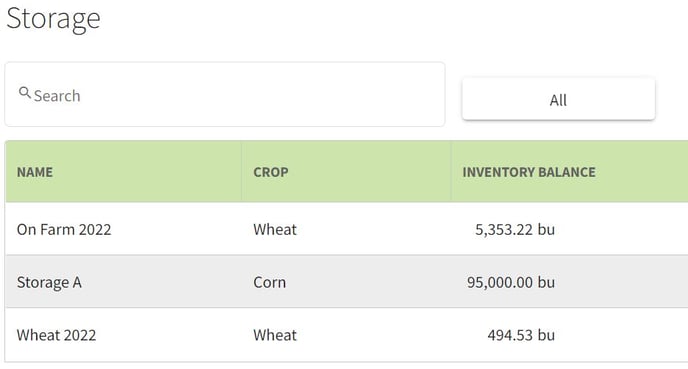The height and width of the screenshot is (369, 688).
Task: Click the 95,000.00 bu balance value
Action: pos(511,282)
